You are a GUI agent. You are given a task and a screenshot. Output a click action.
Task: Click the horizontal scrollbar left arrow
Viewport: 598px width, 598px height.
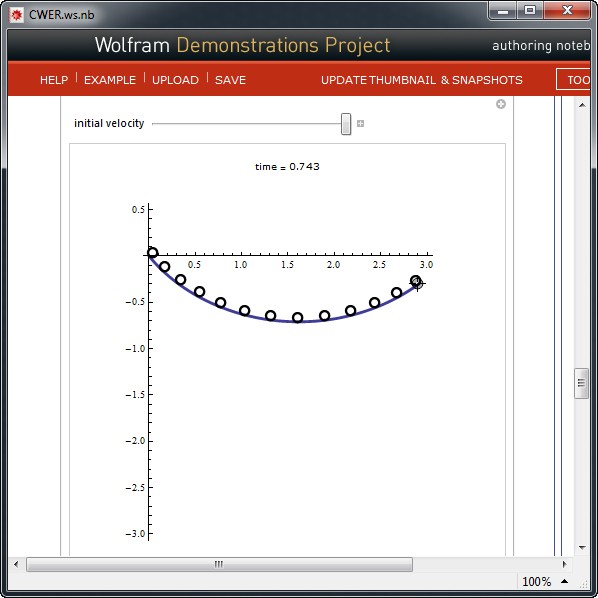coord(16,564)
